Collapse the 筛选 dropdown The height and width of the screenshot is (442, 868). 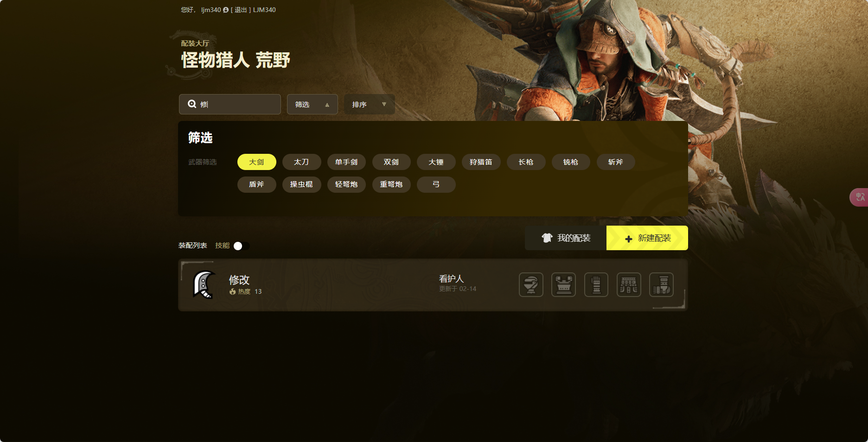(x=312, y=104)
